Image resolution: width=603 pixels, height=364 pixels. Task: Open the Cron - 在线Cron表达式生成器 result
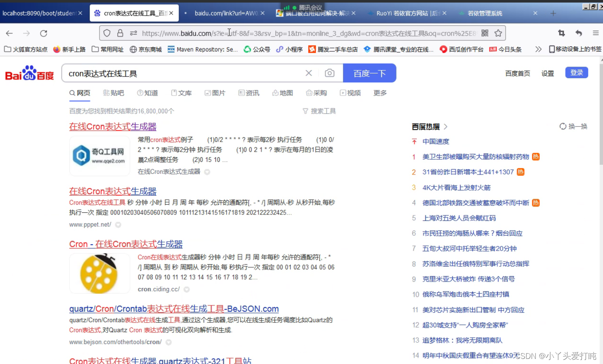tap(126, 244)
